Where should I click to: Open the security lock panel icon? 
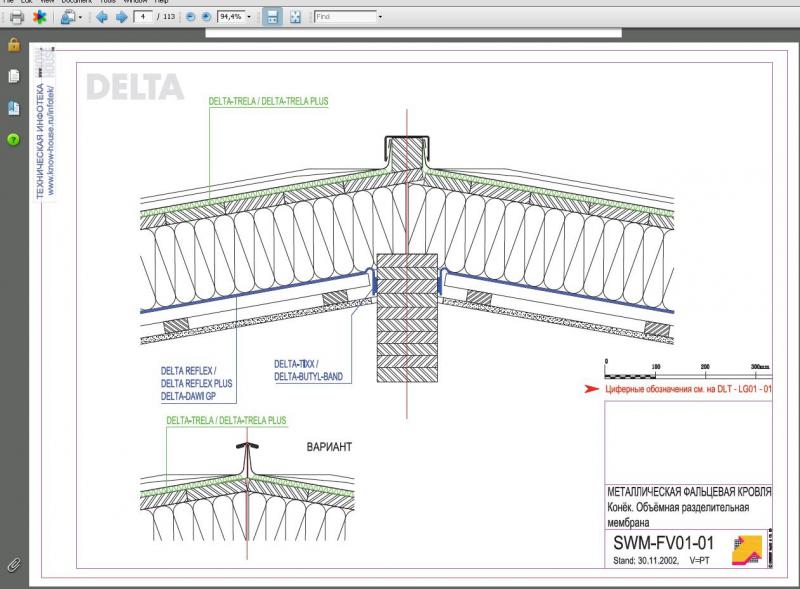tap(14, 45)
